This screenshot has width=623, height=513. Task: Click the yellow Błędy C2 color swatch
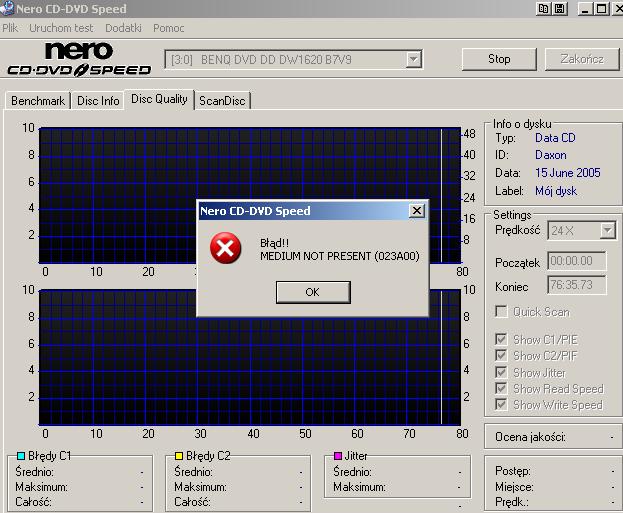coord(179,456)
